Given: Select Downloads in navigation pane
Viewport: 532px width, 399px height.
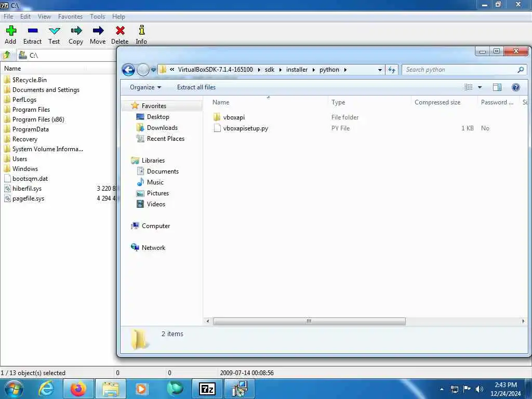Looking at the screenshot, I should click(162, 128).
